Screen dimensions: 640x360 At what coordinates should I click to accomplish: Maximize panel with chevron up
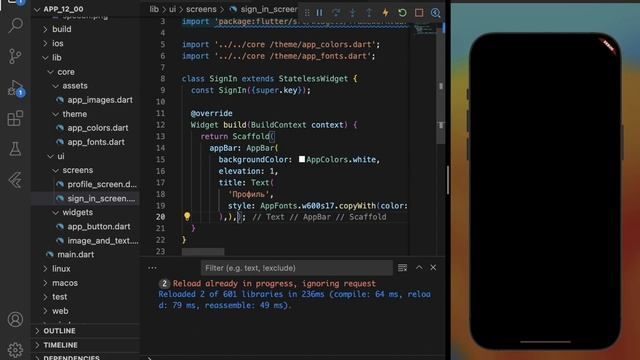419,267
